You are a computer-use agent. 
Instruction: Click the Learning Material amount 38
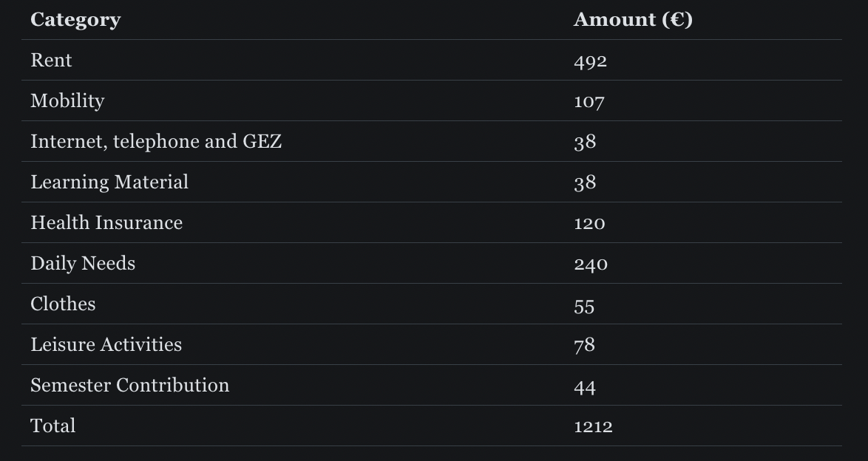pyautogui.click(x=585, y=182)
